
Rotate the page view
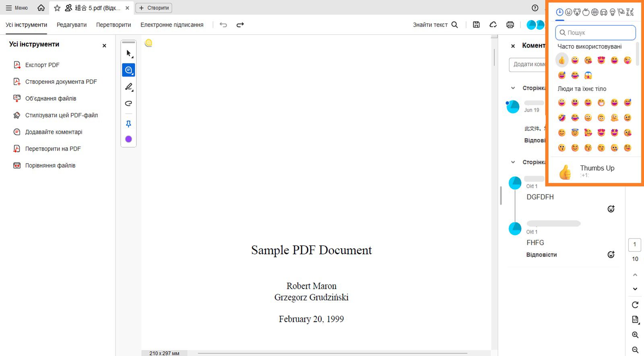click(x=635, y=304)
